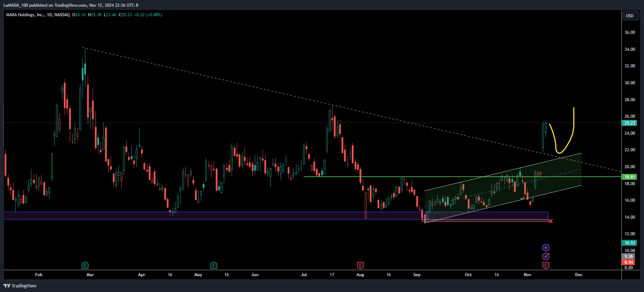This screenshot has width=644, height=292.
Task: Click the 17 date label on time axis
Action: click(332, 275)
